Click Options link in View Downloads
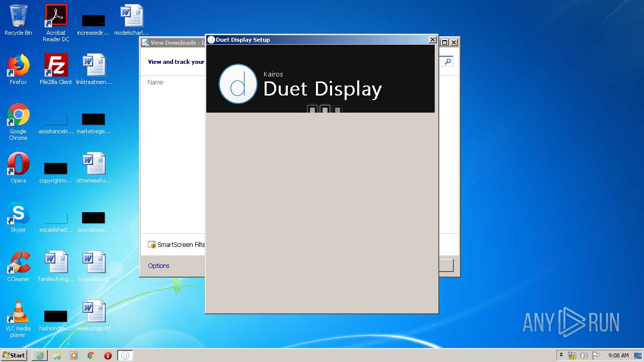The height and width of the screenshot is (362, 644). [158, 266]
